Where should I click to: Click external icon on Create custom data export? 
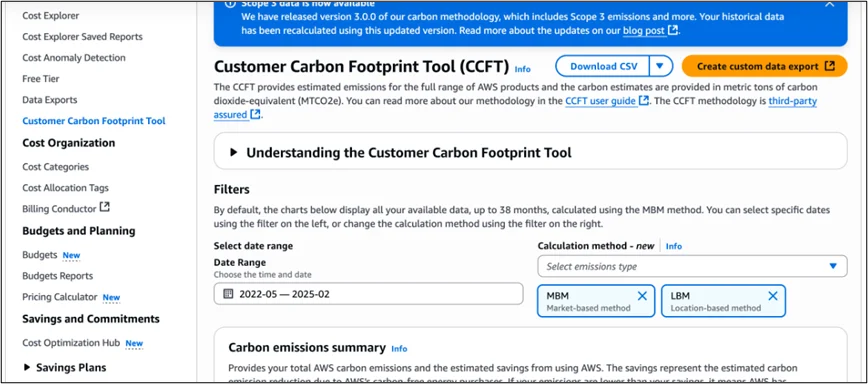pos(829,66)
